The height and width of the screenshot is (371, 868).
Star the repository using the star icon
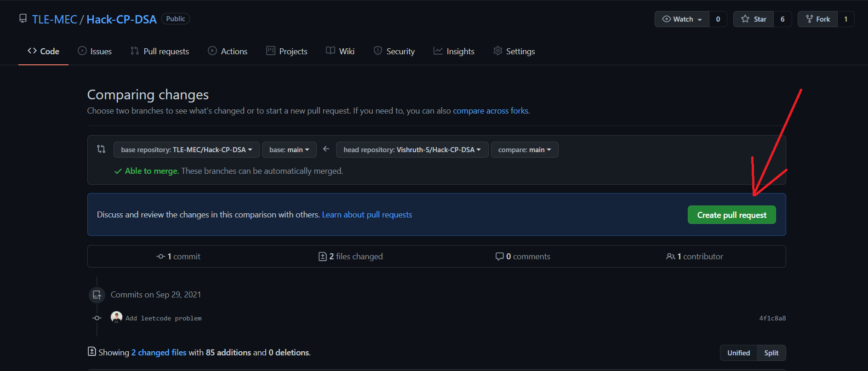pyautogui.click(x=745, y=19)
